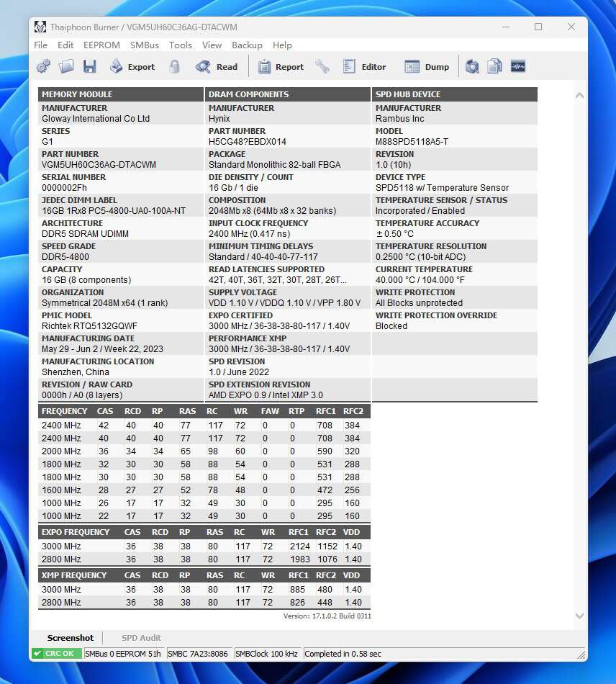Switch to the SPD Audit tab
616x684 pixels.
click(141, 638)
